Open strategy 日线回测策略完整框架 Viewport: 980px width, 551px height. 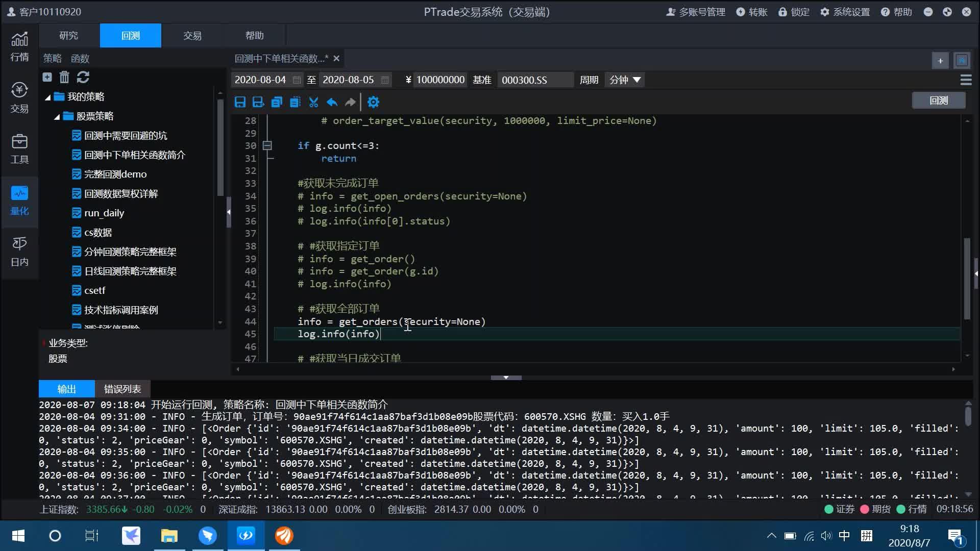click(x=130, y=271)
